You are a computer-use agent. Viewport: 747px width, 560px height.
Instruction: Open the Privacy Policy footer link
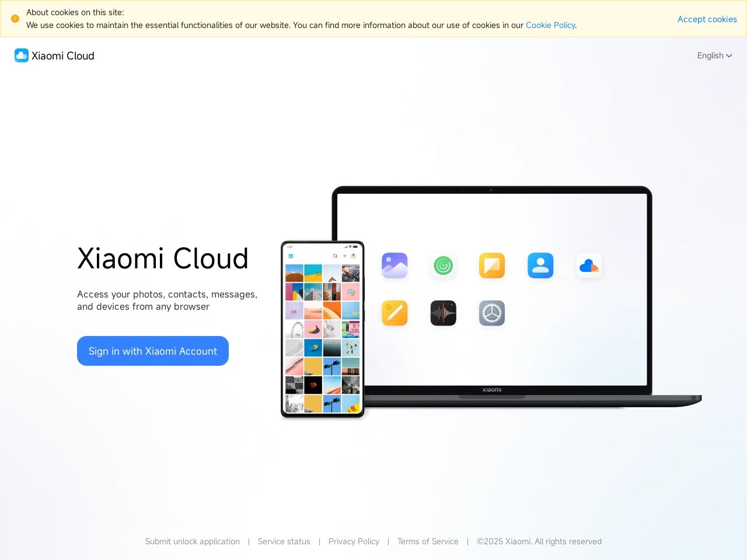click(354, 541)
